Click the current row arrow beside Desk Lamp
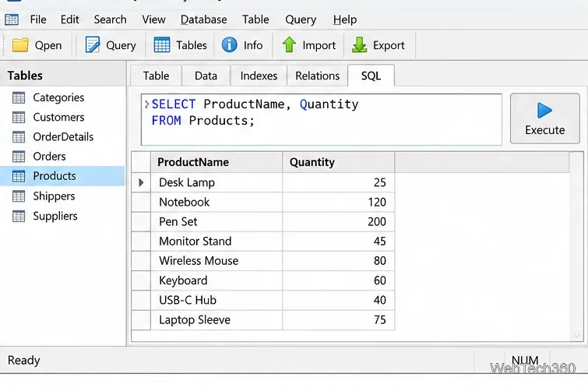 point(141,183)
